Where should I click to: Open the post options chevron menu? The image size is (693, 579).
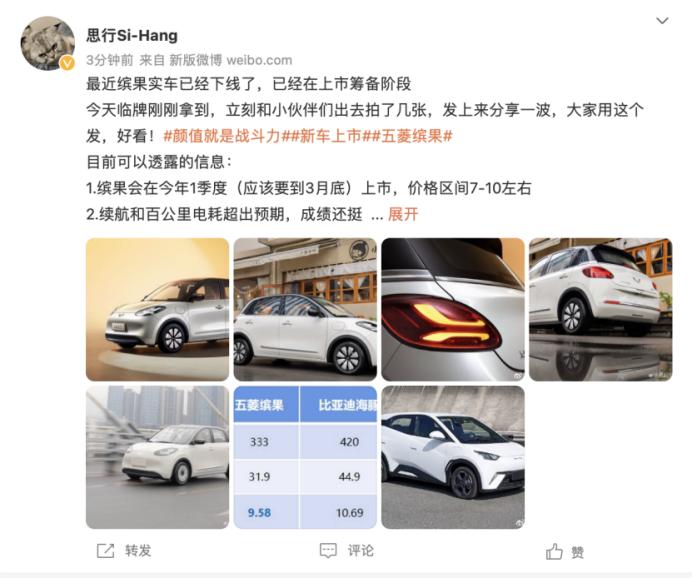[x=662, y=21]
